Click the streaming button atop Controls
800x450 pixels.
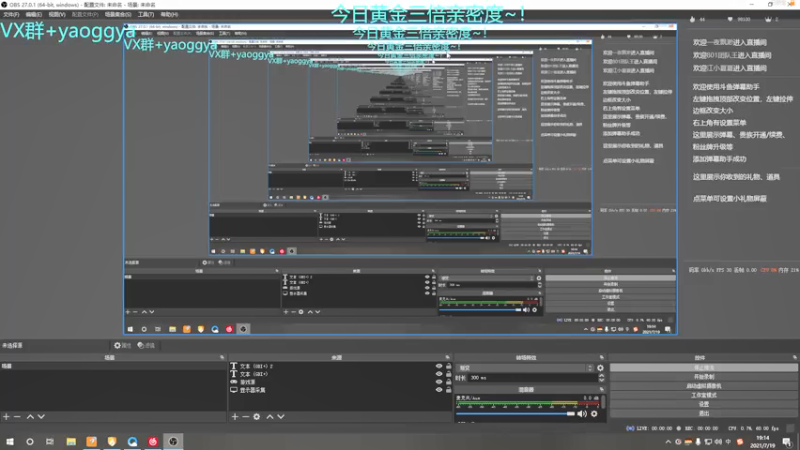[704, 367]
